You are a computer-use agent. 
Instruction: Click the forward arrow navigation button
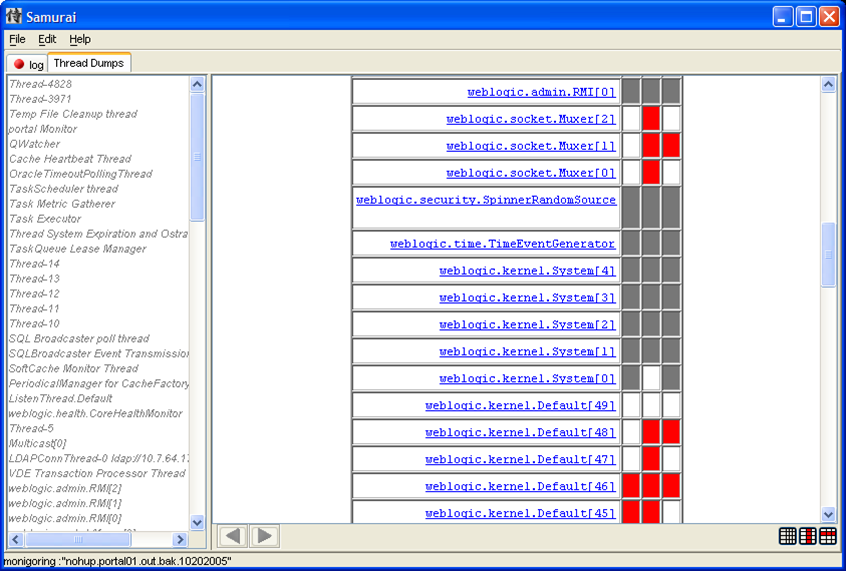[x=264, y=536]
